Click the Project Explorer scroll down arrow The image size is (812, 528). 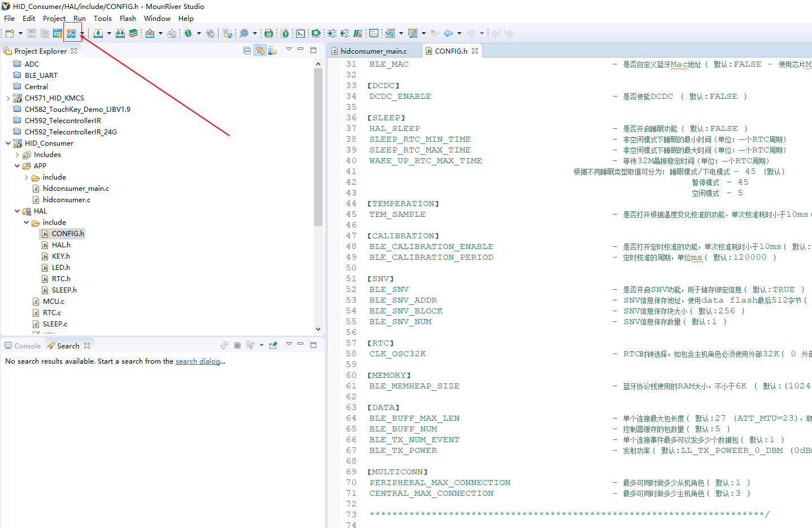tap(318, 329)
